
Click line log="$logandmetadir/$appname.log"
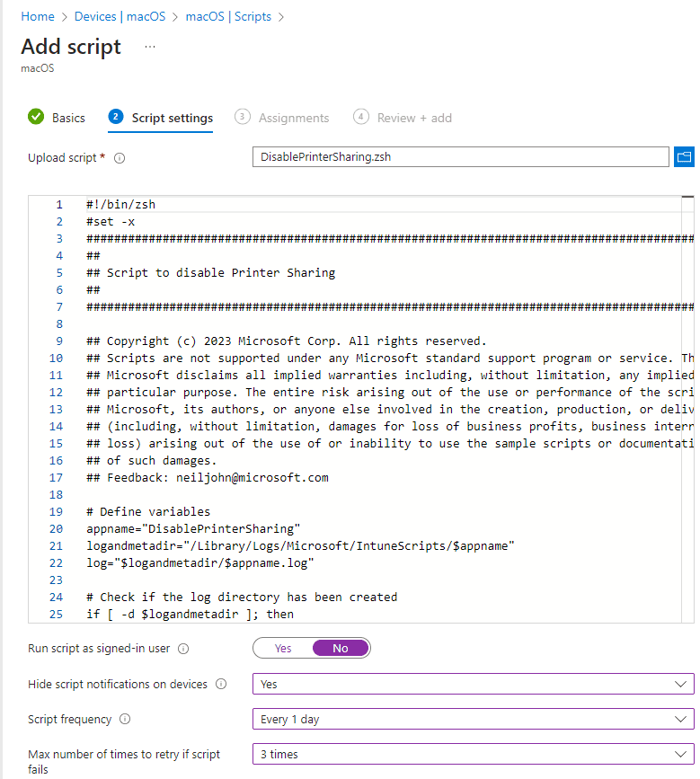pyautogui.click(x=200, y=563)
